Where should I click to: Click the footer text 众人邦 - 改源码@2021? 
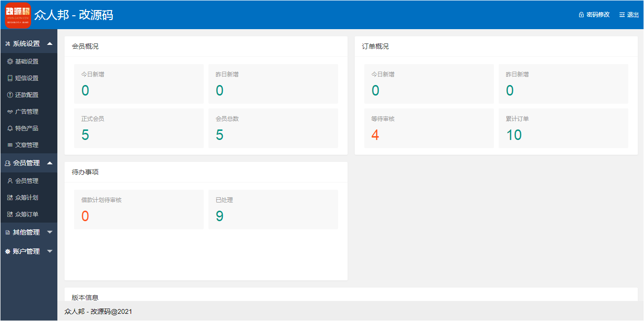(98, 311)
